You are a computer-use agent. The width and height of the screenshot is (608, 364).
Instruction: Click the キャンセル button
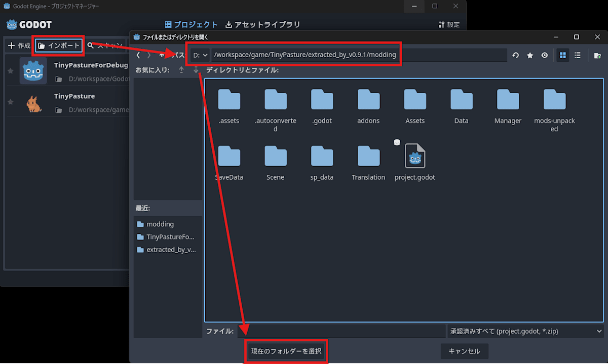coord(464,351)
